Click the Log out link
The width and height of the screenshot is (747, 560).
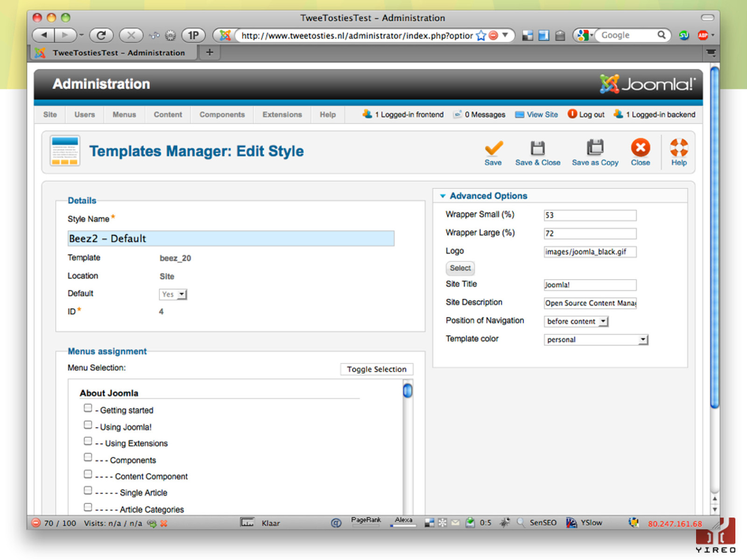586,114
